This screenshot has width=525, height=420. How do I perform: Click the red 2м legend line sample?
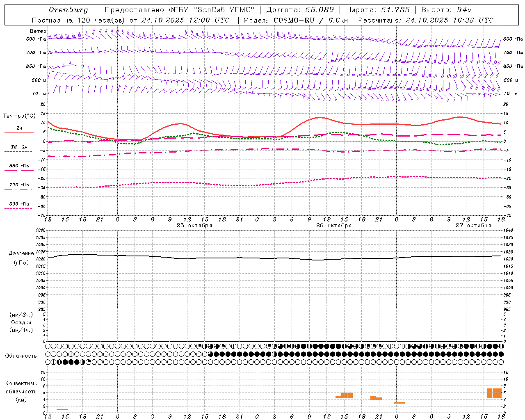tap(19, 132)
